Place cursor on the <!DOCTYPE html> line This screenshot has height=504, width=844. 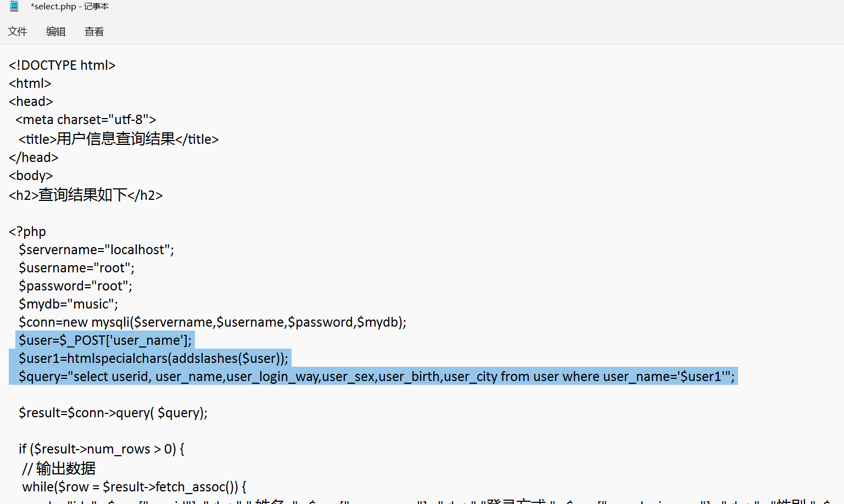(x=62, y=65)
